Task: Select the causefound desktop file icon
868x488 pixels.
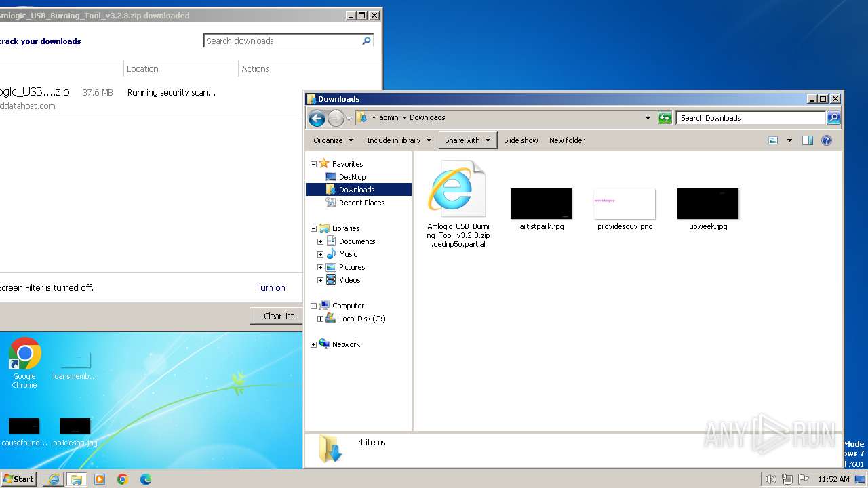Action: tap(24, 432)
